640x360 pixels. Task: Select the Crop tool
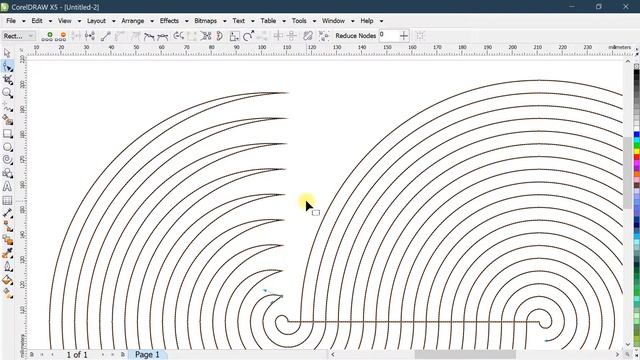tap(7, 80)
